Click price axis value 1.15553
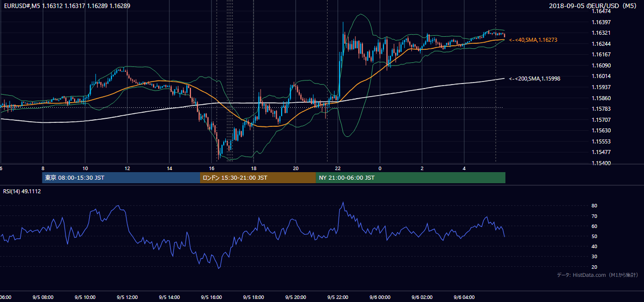The image size is (644, 302). (601, 141)
